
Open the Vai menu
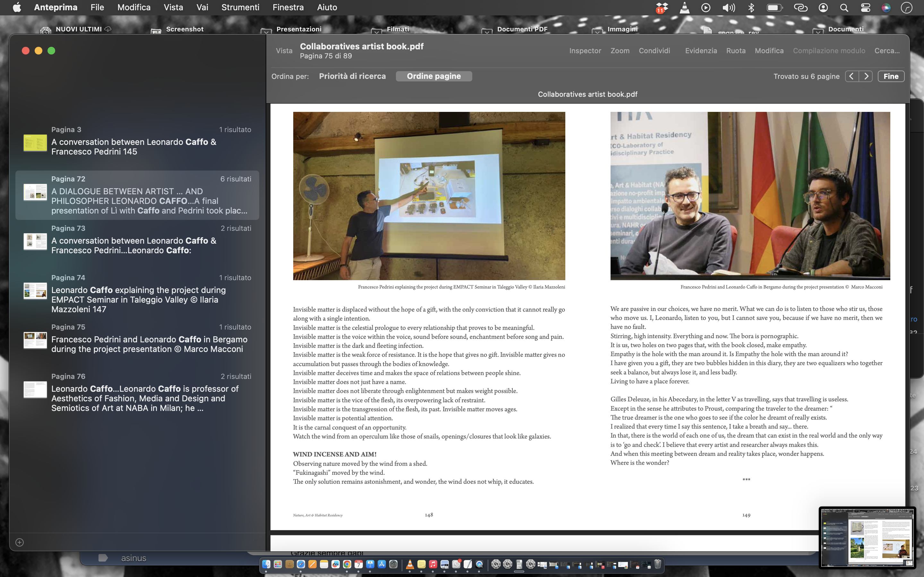click(202, 8)
